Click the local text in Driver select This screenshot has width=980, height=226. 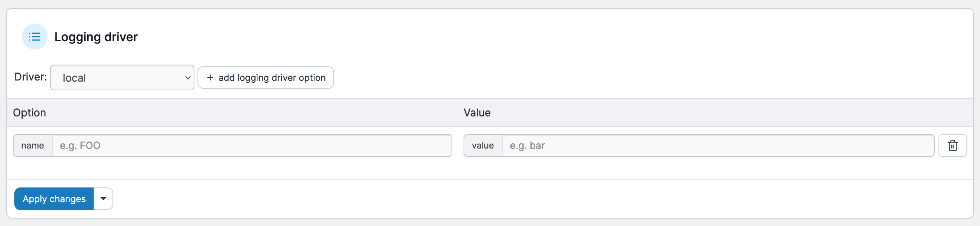click(x=74, y=78)
